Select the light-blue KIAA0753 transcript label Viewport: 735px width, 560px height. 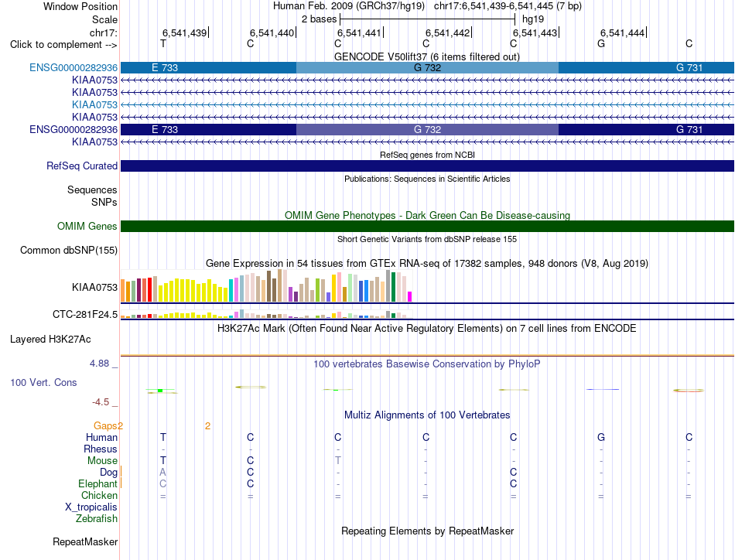[x=94, y=104]
